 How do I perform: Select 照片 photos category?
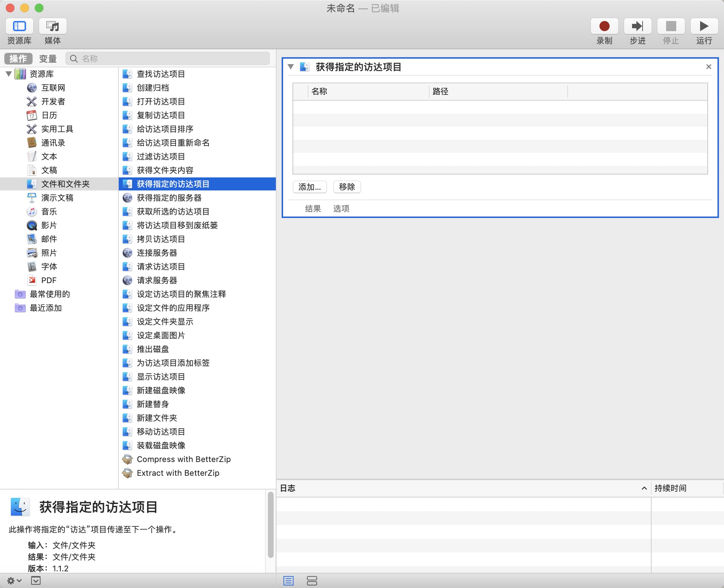click(49, 253)
